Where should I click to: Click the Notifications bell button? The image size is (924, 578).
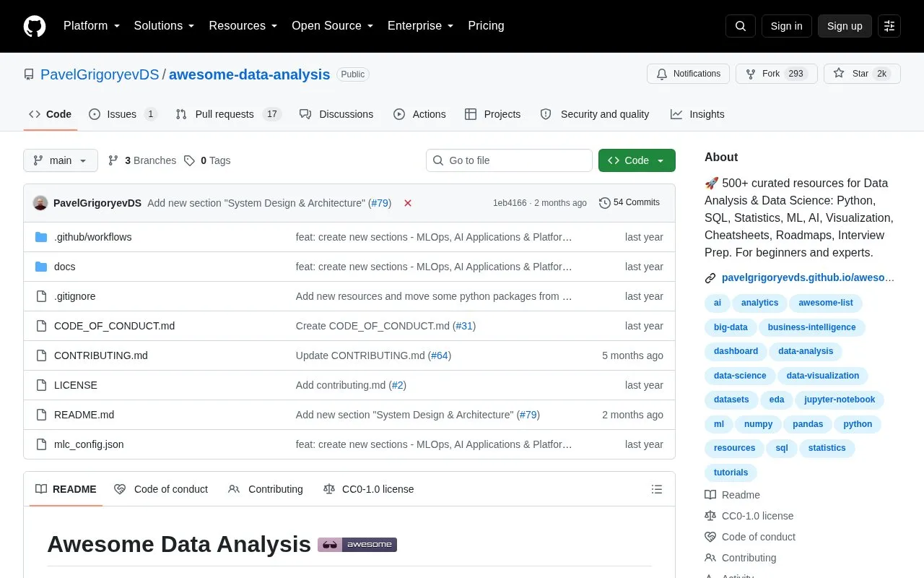click(689, 74)
